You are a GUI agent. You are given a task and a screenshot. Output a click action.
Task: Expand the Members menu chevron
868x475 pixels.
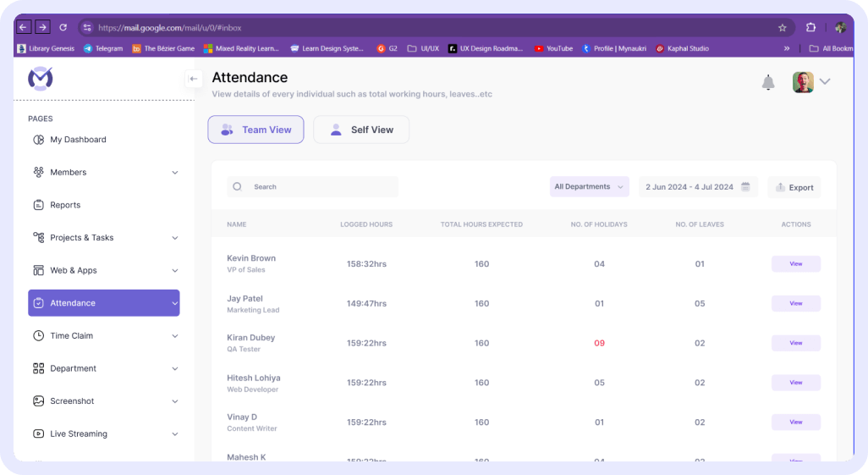click(x=175, y=173)
